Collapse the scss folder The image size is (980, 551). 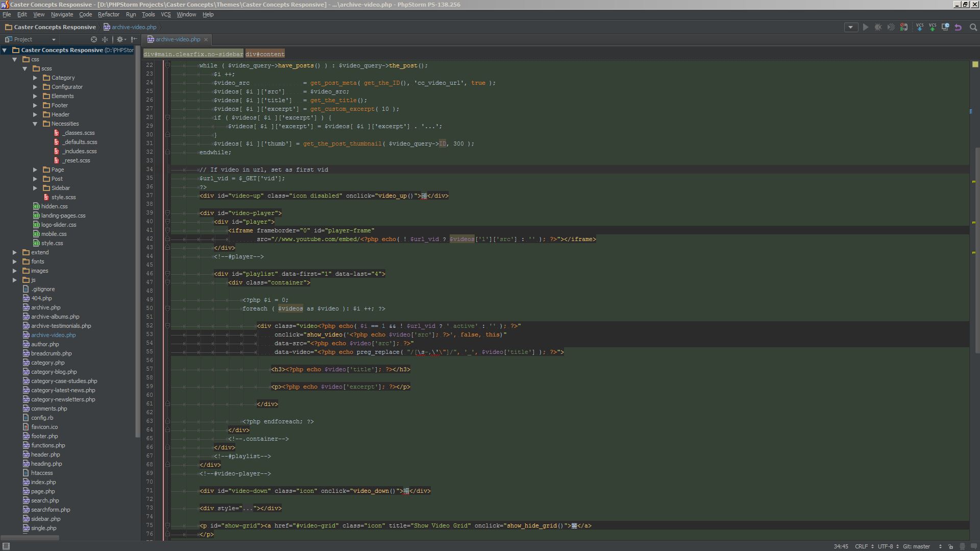tap(25, 68)
